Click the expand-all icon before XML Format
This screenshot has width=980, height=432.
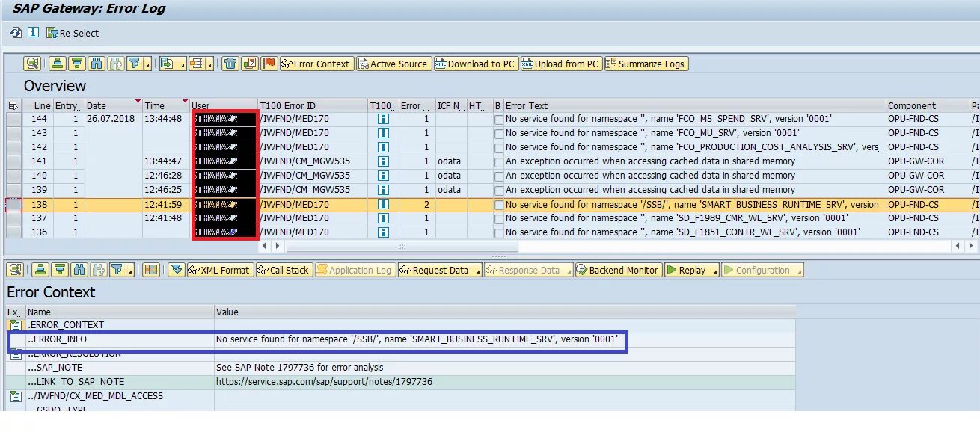tap(176, 270)
